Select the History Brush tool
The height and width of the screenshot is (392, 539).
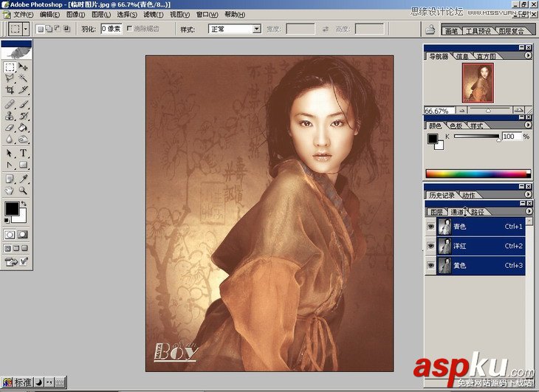[23, 116]
